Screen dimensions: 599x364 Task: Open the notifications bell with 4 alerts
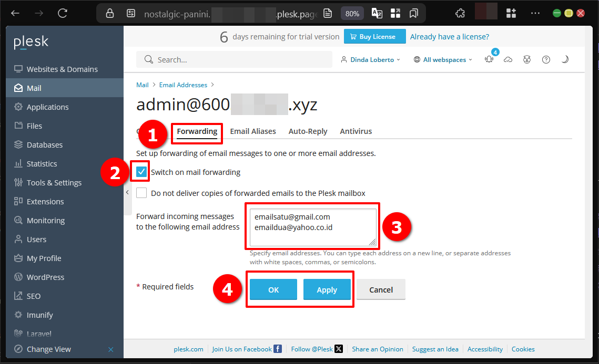click(x=489, y=59)
